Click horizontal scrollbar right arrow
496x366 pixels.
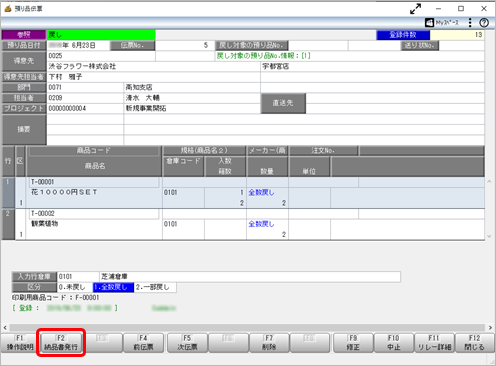[490, 328]
